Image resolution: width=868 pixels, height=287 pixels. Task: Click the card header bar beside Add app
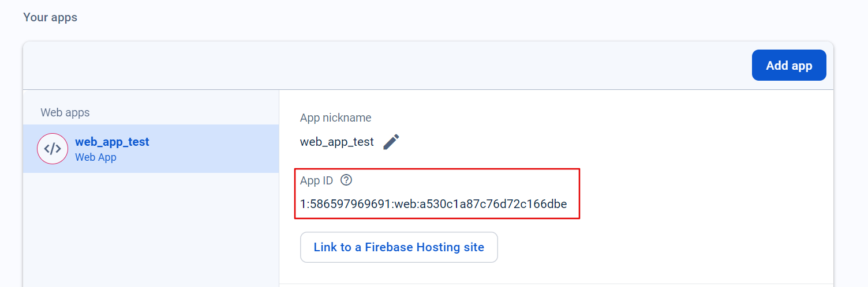click(387, 65)
